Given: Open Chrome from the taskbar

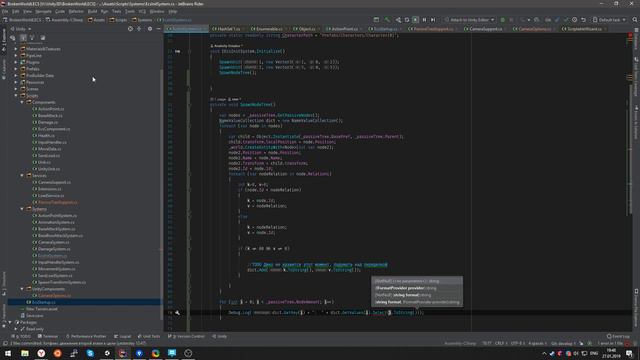Looking at the screenshot, I should pos(156,353).
